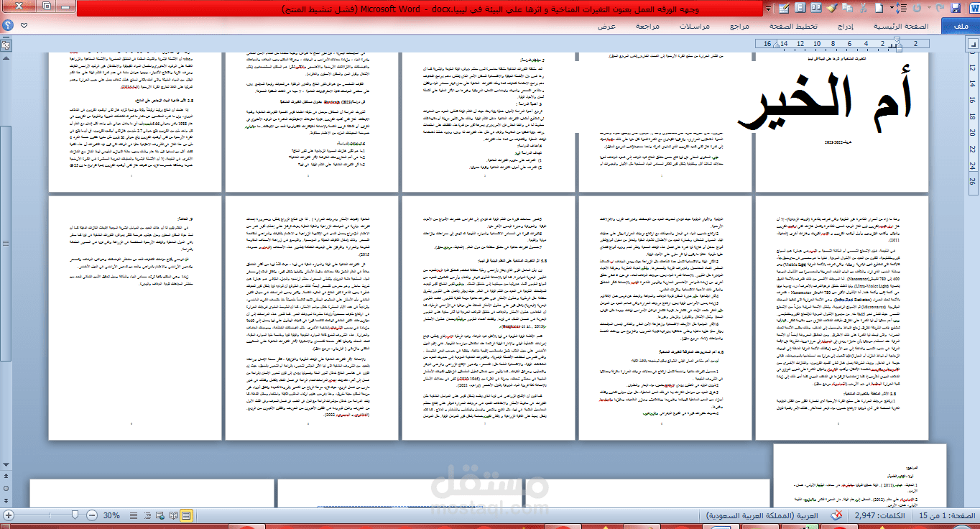This screenshot has width=980, height=529.
Task: Open the line spacing icon
Action: (x=900, y=8)
